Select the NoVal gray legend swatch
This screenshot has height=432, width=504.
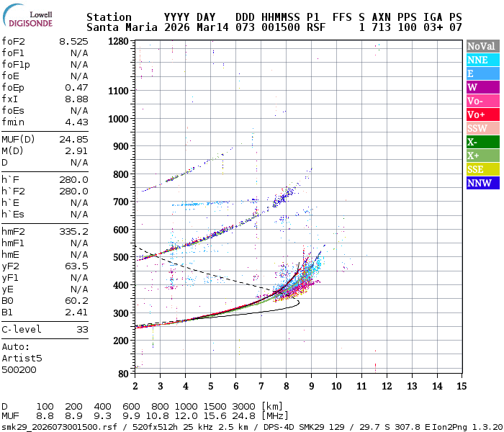pyautogui.click(x=483, y=46)
